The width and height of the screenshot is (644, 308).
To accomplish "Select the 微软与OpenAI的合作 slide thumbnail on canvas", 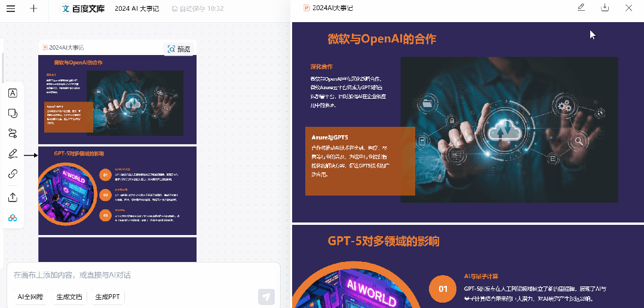I will tap(118, 99).
